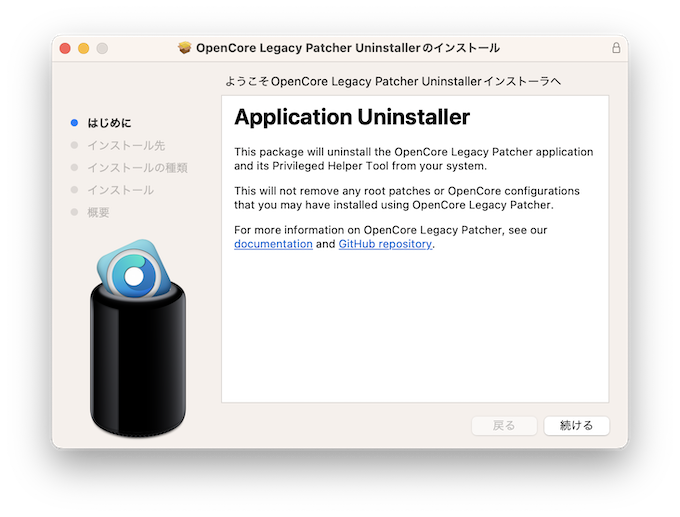This screenshot has width=680, height=517.
Task: Click the 戻る back button
Action: point(504,425)
